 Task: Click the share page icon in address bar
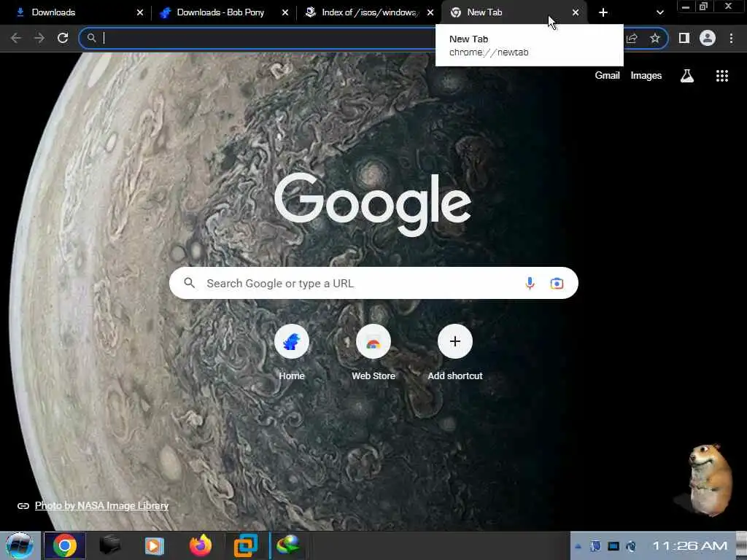632,39
